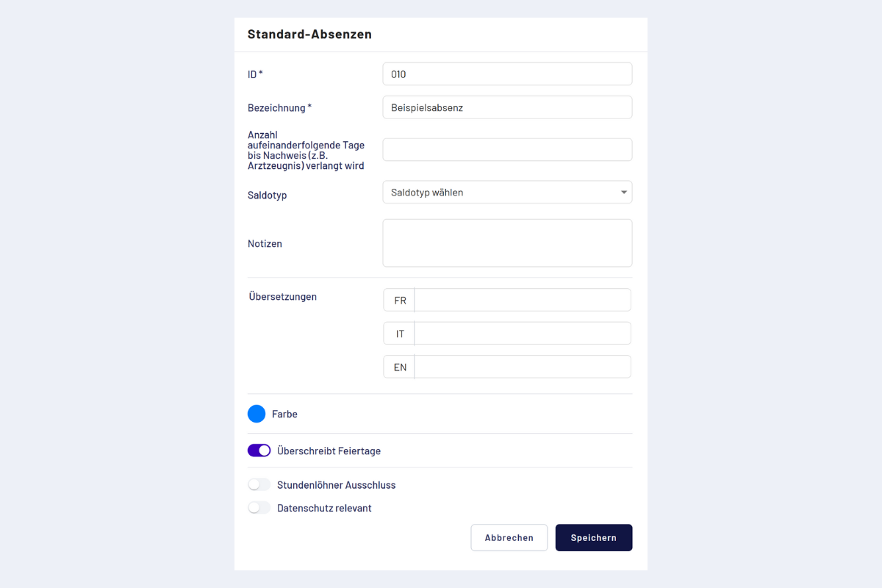Click into the Notizen text area
882x588 pixels.
click(507, 243)
